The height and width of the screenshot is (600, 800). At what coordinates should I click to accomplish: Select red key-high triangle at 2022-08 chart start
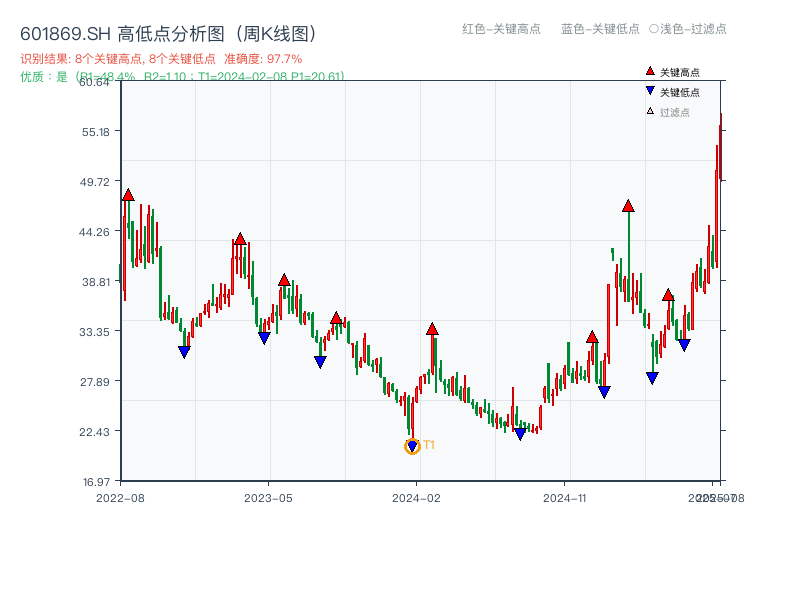[128, 195]
